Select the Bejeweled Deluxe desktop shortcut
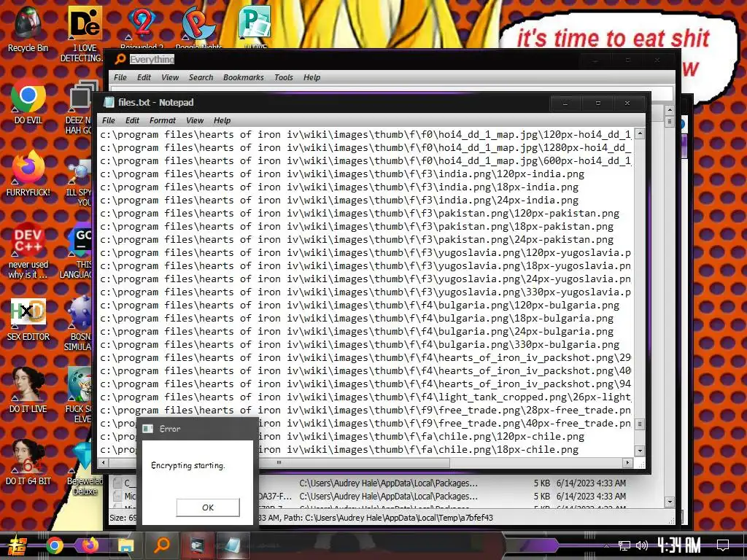 [x=85, y=469]
